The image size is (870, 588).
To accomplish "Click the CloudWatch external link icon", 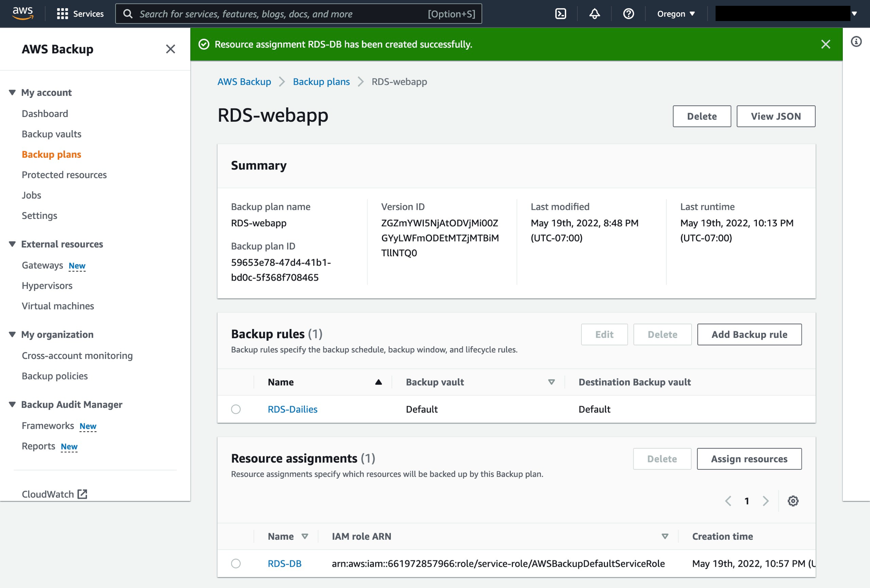I will [x=82, y=494].
